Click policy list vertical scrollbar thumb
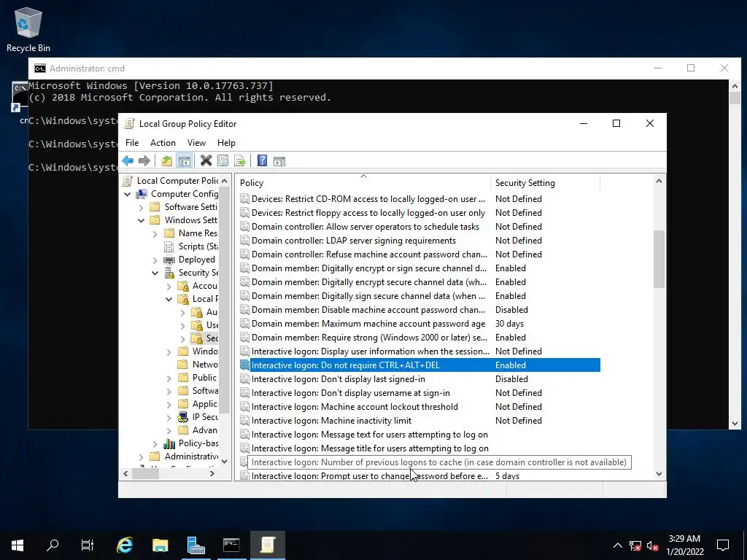 pyautogui.click(x=659, y=260)
